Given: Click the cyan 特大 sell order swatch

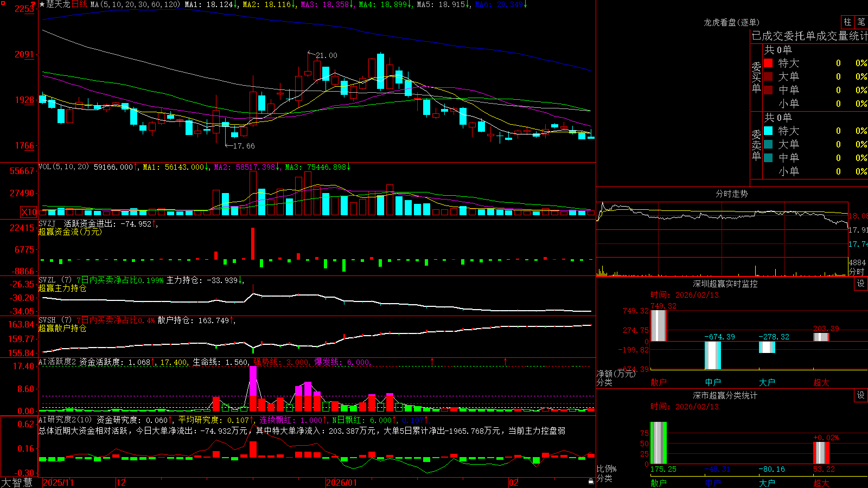Looking at the screenshot, I should point(768,131).
